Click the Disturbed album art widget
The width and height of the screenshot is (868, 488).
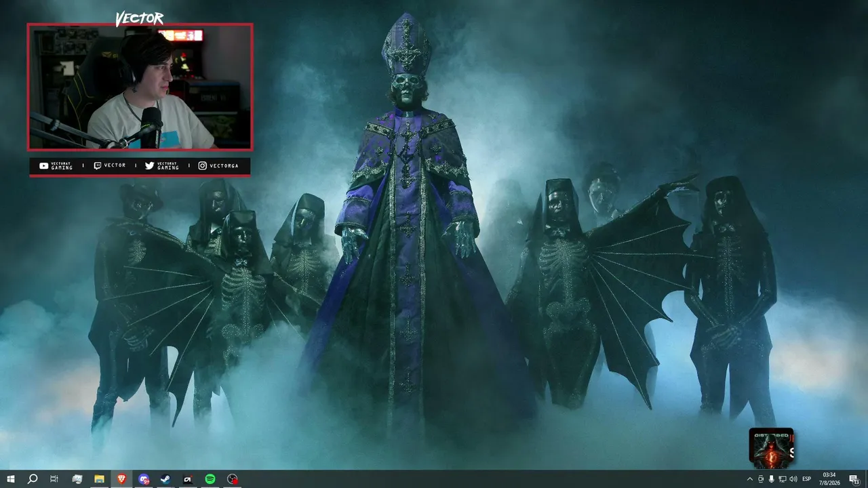coord(771,448)
